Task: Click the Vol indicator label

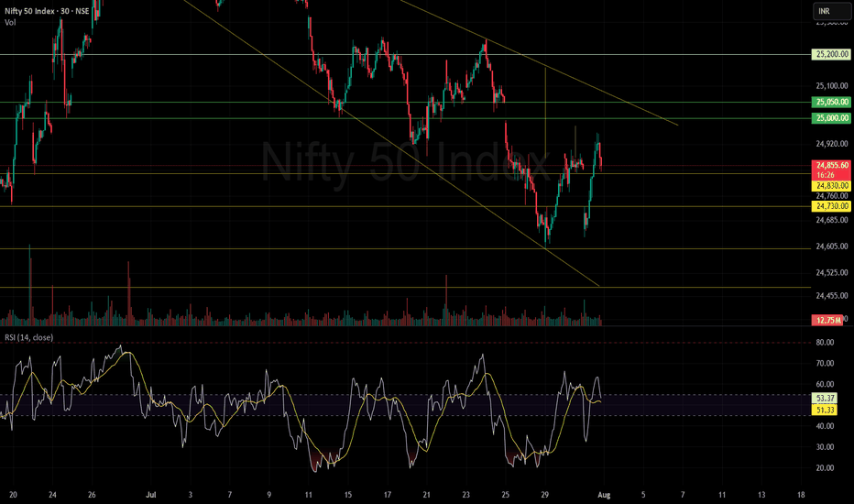Action: 10,22
